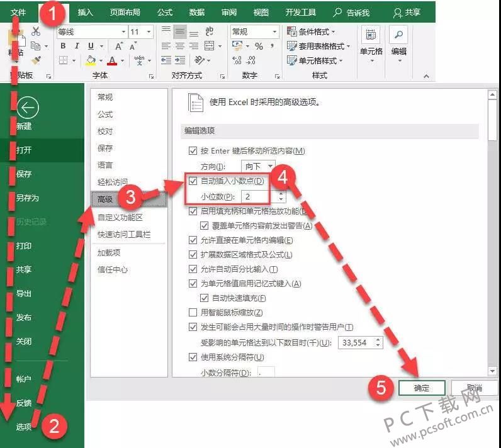Viewport: 501px width, 448px height.
Task: Click the font color A swatch
Action: click(x=112, y=60)
